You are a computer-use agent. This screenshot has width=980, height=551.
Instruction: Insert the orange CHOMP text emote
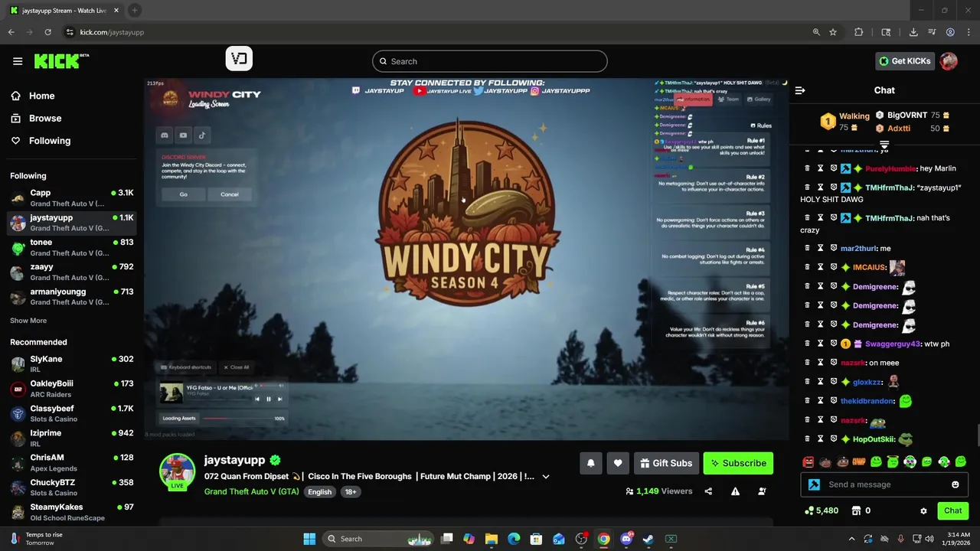(x=859, y=461)
